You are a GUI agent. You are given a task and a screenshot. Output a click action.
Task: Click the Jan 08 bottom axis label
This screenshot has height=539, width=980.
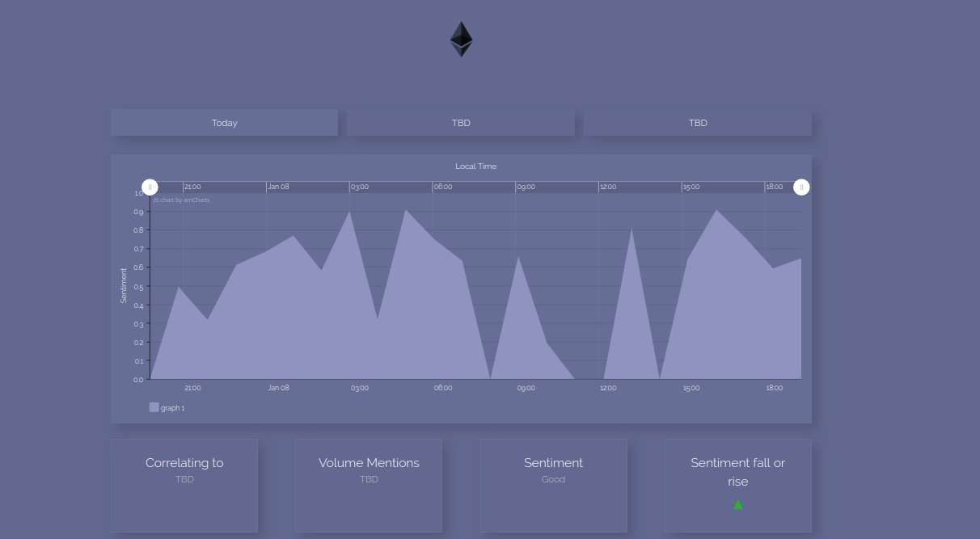pyautogui.click(x=278, y=388)
